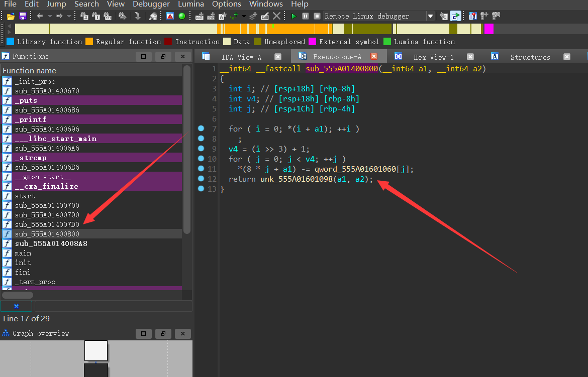Screen dimensions: 588x377
Task: Click the red warning triangle icon
Action: pos(170,16)
